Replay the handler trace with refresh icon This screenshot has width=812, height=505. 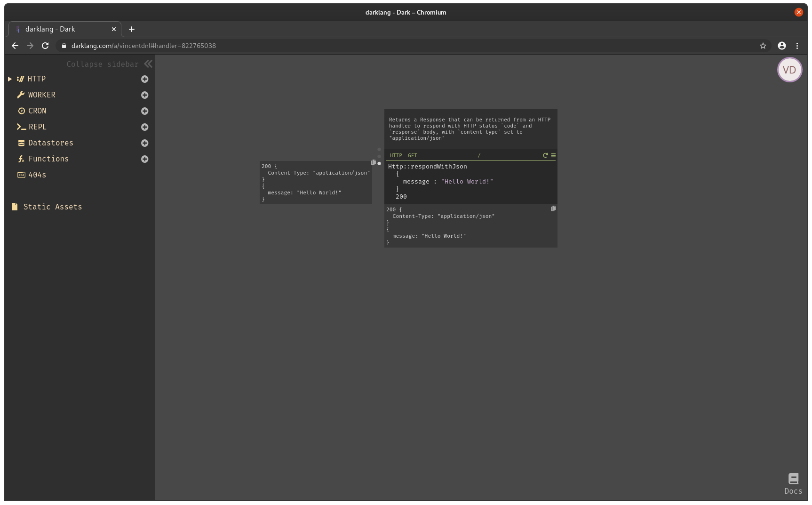545,155
